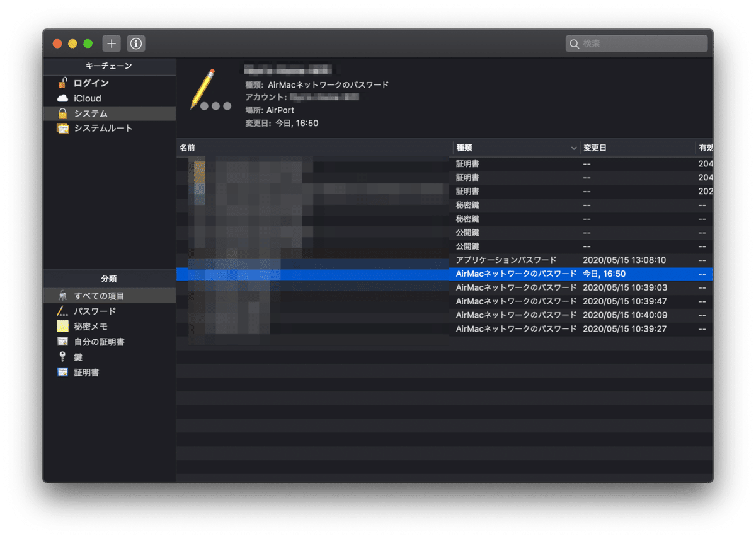The width and height of the screenshot is (756, 539).
Task: Select row modified 2020/05/15 10:39:47
Action: click(x=445, y=301)
